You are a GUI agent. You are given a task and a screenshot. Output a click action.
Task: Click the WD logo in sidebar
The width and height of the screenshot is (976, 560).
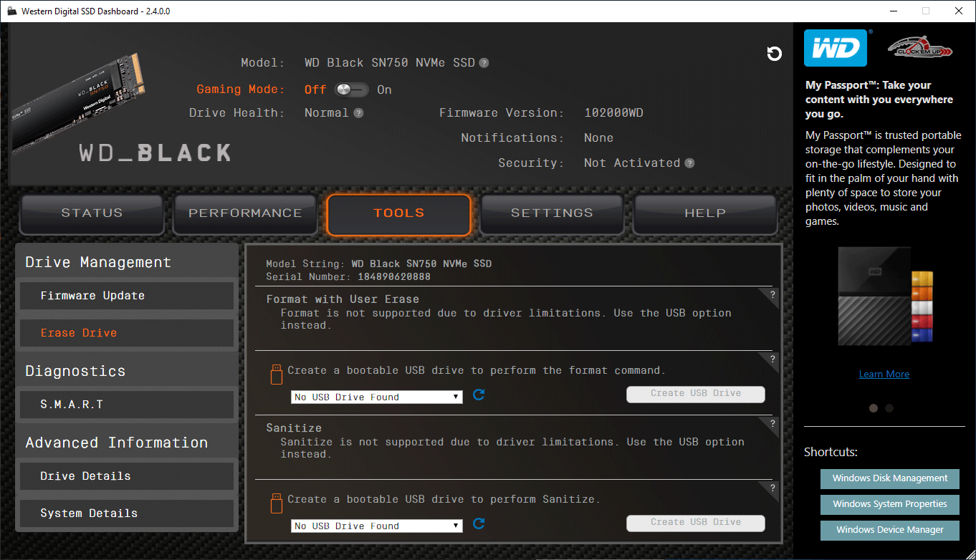coord(836,49)
